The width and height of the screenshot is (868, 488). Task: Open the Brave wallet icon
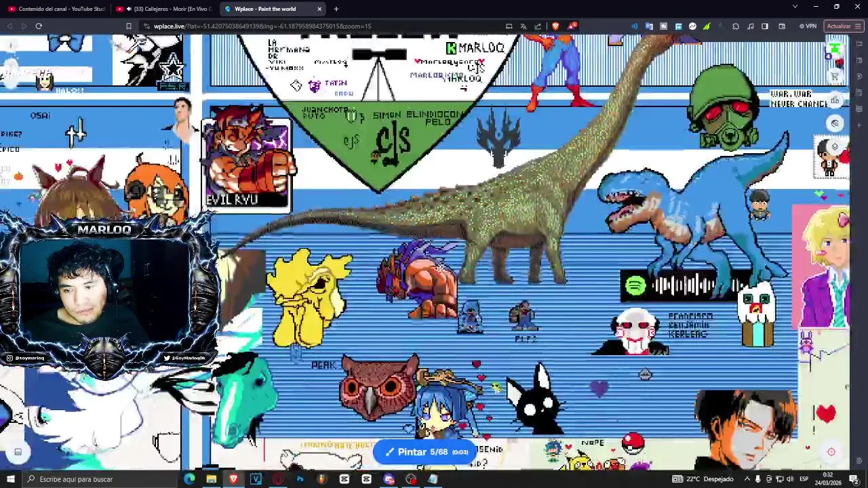pos(782,26)
